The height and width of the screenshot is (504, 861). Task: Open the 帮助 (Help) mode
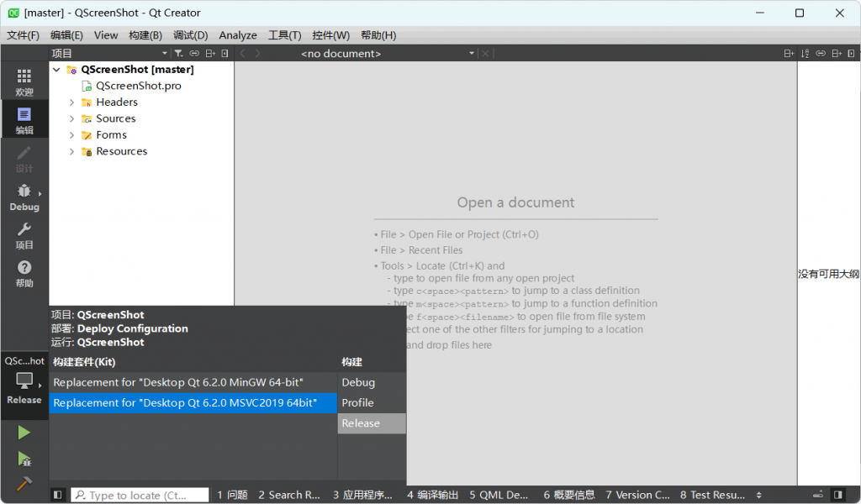pos(24,273)
